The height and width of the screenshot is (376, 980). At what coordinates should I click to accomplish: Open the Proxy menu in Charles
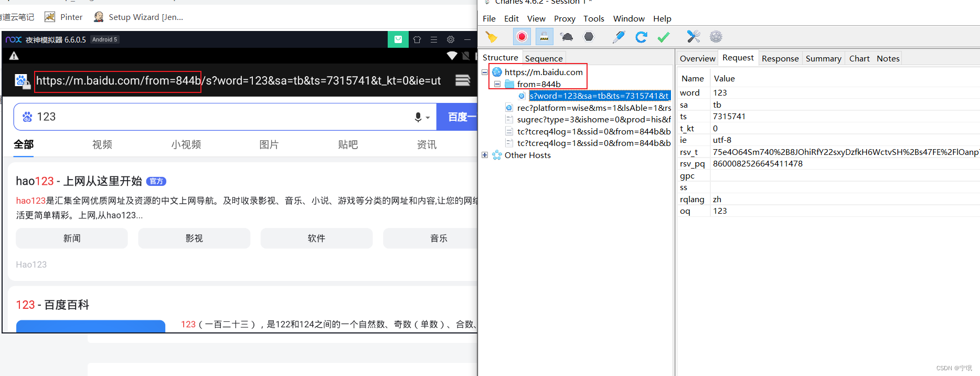(x=564, y=18)
